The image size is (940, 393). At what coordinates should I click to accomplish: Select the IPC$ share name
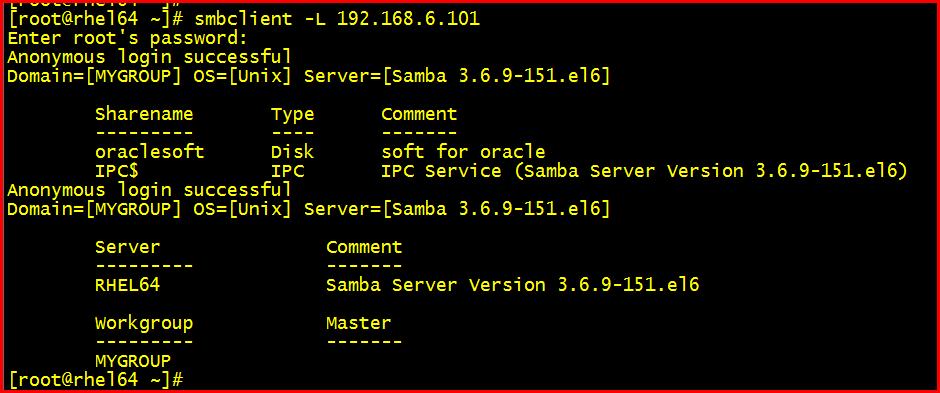117,171
